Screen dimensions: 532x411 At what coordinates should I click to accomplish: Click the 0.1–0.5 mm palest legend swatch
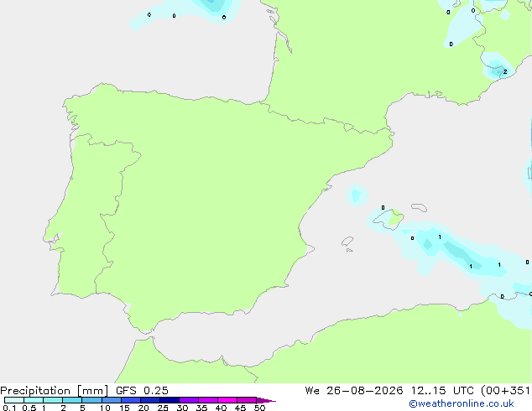coord(14,400)
